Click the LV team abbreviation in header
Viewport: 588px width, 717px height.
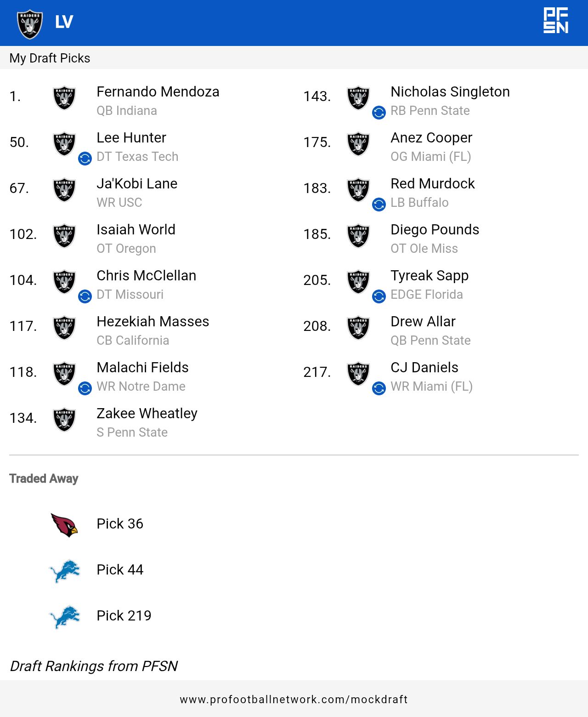point(64,22)
